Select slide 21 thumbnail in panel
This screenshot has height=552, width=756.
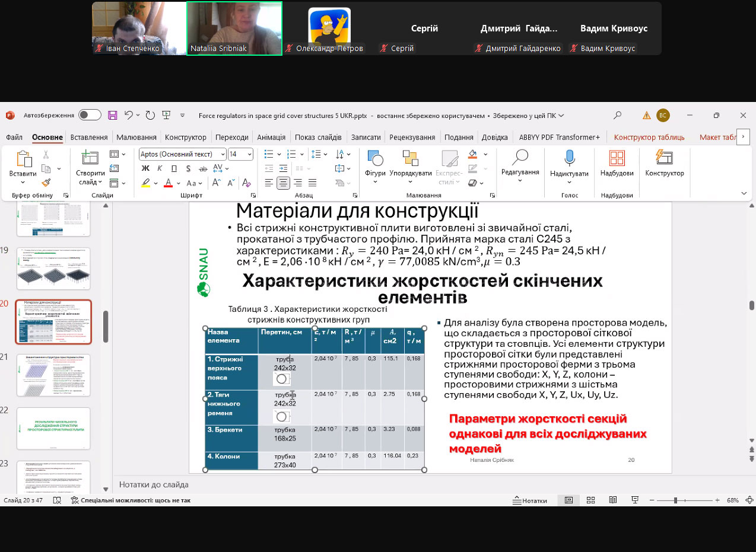pyautogui.click(x=53, y=375)
